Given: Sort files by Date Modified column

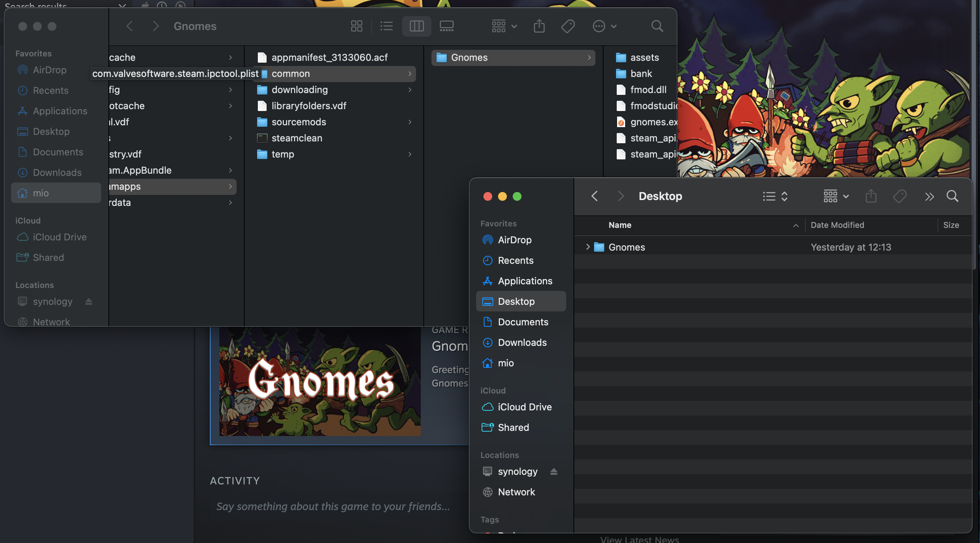Looking at the screenshot, I should click(837, 225).
